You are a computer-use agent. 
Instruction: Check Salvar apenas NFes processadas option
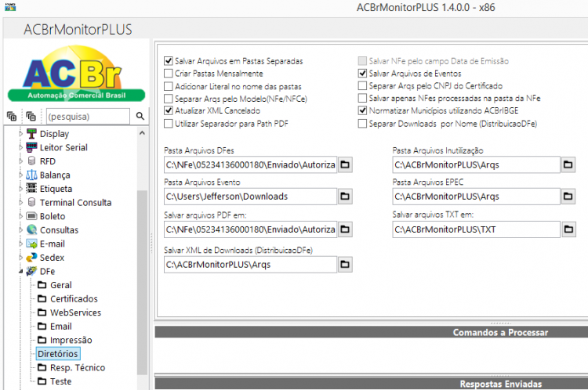(x=362, y=98)
